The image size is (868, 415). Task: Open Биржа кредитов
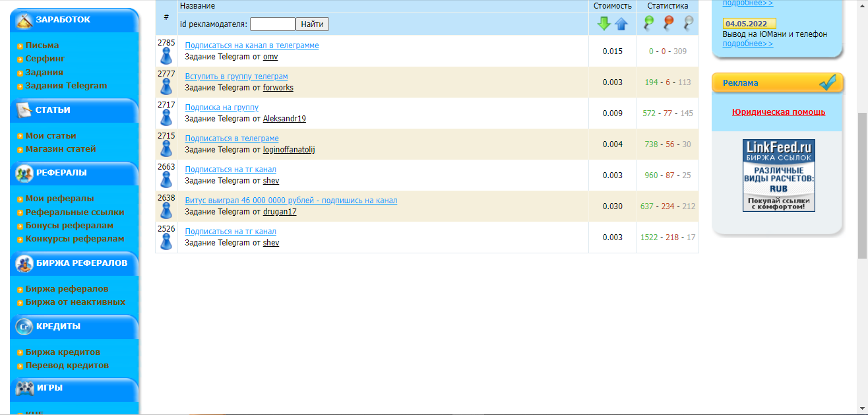63,352
